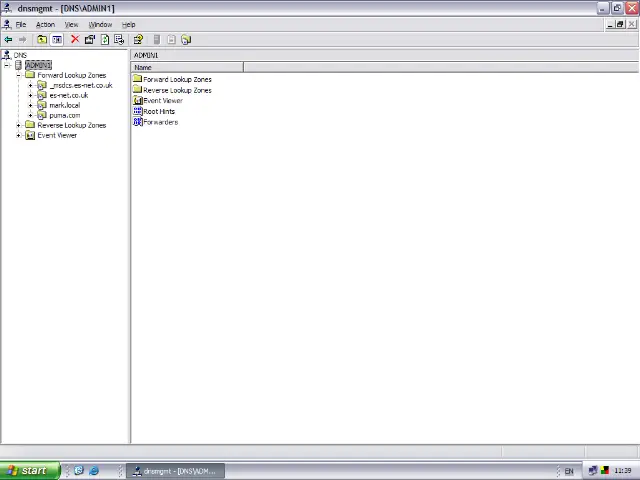Screen dimensions: 640x480
Task: Select the es-net.co.uk zone in tree
Action: (x=69, y=95)
